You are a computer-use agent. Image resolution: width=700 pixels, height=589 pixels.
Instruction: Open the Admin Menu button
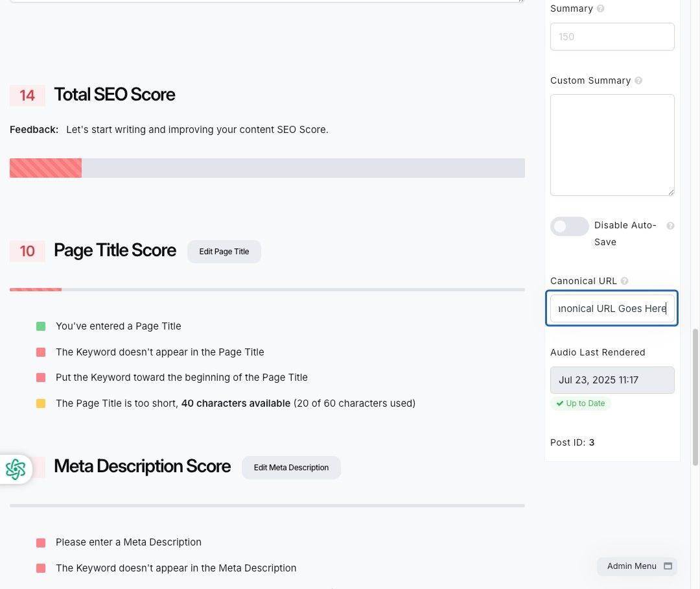coord(637,566)
